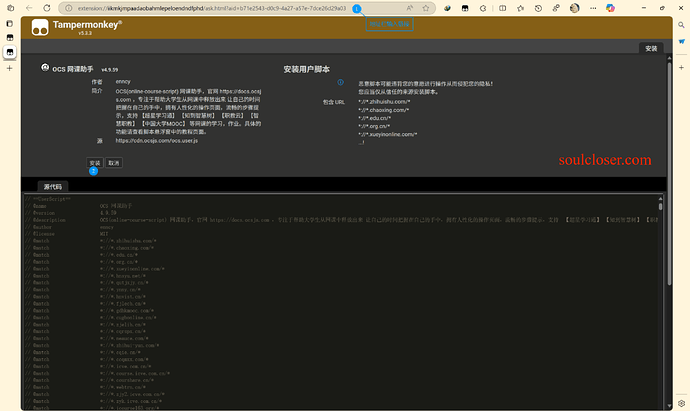690x411 pixels.
Task: Click the 安装用户脚本 heading
Action: pos(307,69)
